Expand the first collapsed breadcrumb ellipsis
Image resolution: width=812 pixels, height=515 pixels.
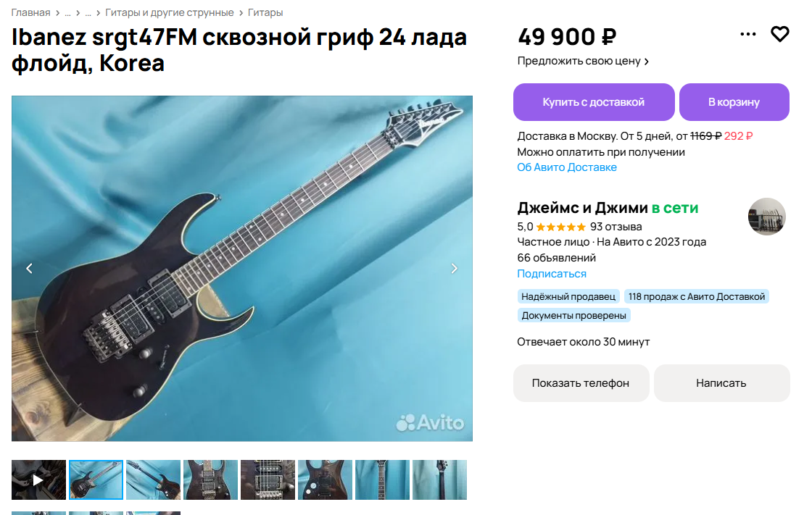point(67,12)
